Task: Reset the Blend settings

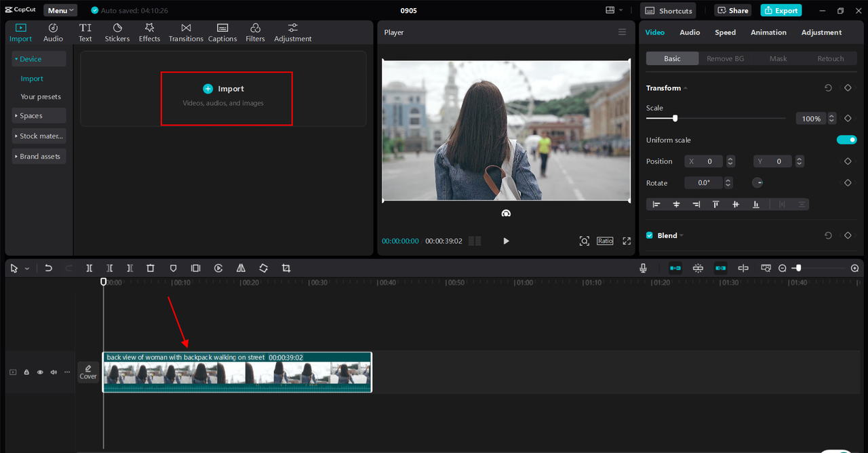Action: [x=828, y=235]
